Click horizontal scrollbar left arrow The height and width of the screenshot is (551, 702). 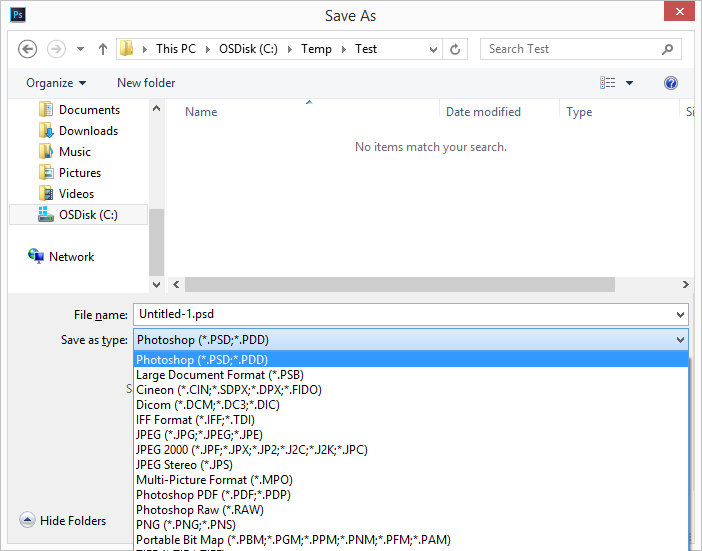176,285
